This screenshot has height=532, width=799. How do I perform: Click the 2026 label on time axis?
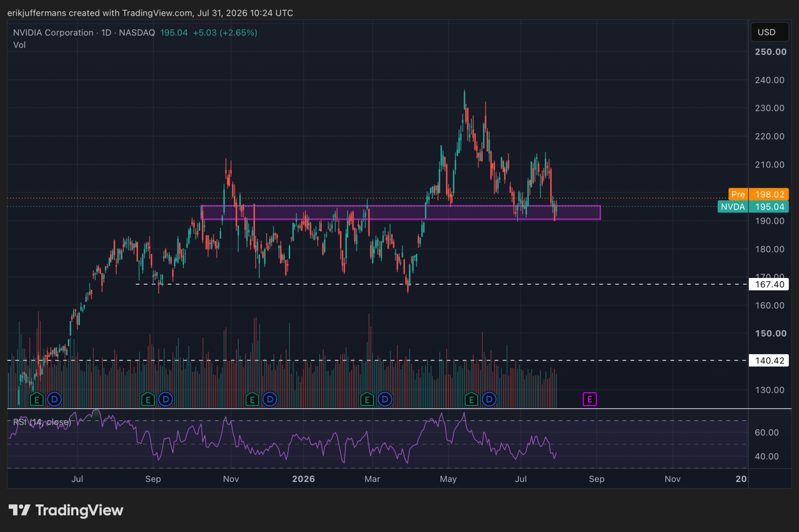coord(303,479)
